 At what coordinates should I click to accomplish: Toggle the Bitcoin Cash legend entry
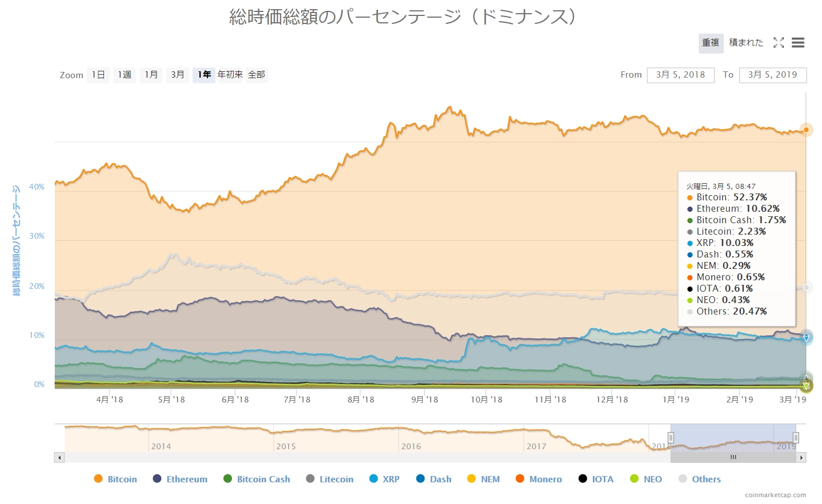(x=228, y=479)
